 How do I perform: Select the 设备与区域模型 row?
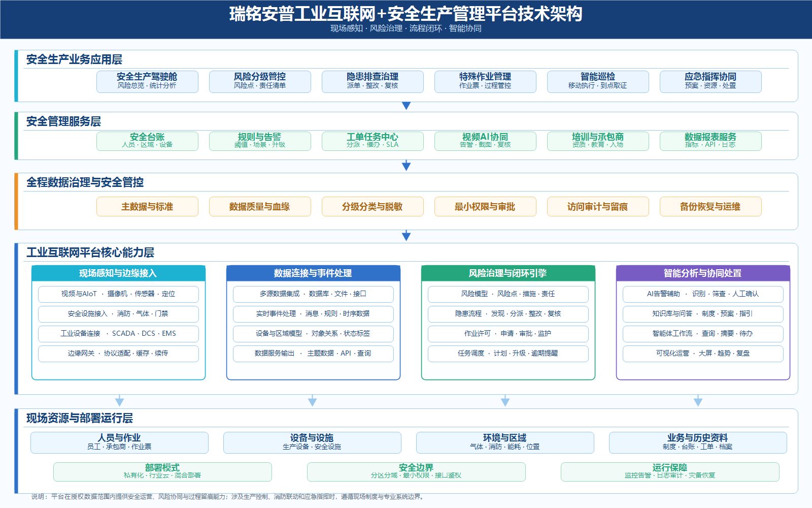pos(313,334)
